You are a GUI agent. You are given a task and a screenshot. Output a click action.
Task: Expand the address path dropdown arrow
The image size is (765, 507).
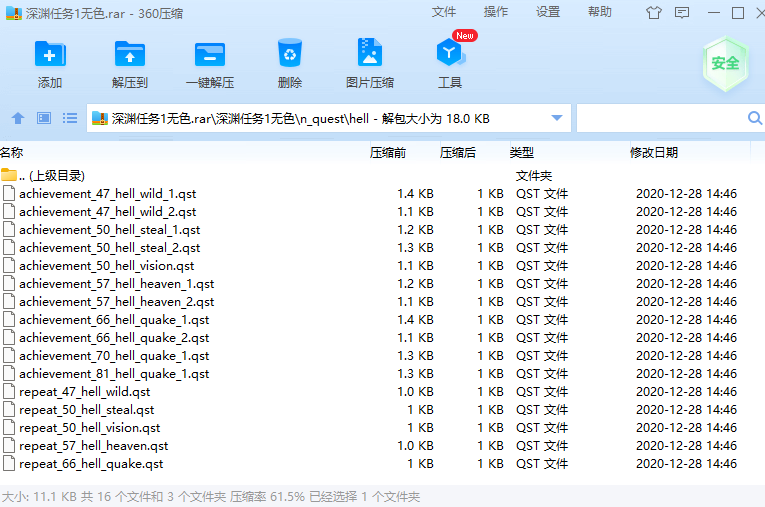click(x=557, y=118)
